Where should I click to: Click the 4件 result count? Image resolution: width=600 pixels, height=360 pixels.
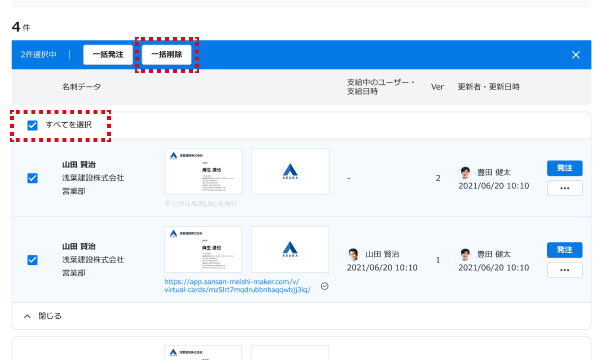[x=21, y=27]
